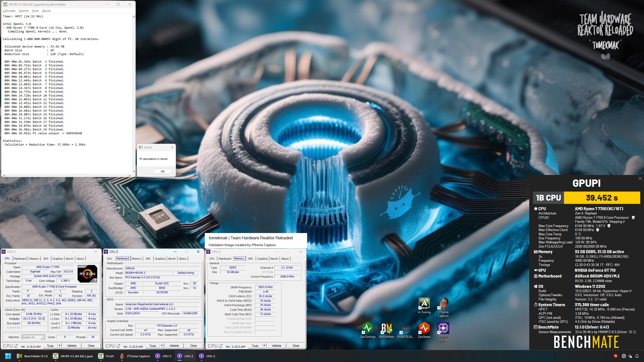
Task: Click Max Core Frequency 6149.95 MHz value
Action: coord(590,226)
